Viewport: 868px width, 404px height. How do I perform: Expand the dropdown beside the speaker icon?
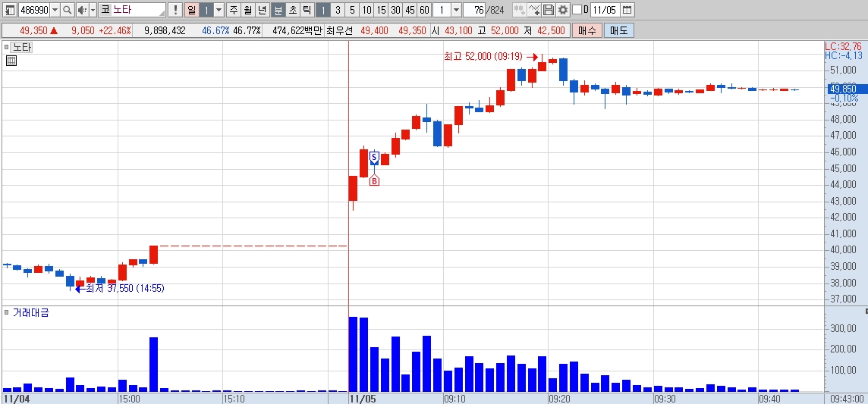click(93, 10)
